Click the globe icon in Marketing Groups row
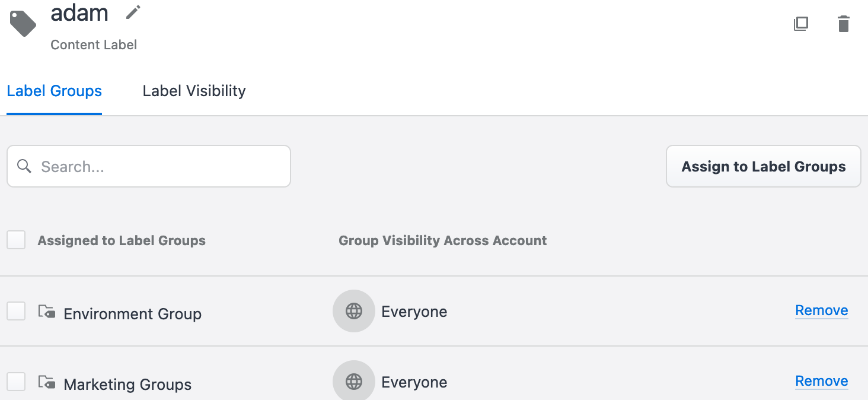The width and height of the screenshot is (868, 400). point(354,382)
